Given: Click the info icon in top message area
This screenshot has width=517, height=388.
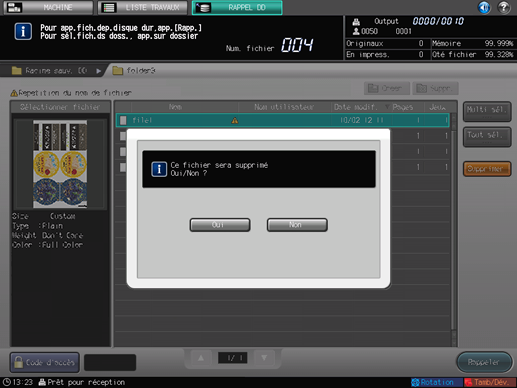Looking at the screenshot, I should click(23, 31).
